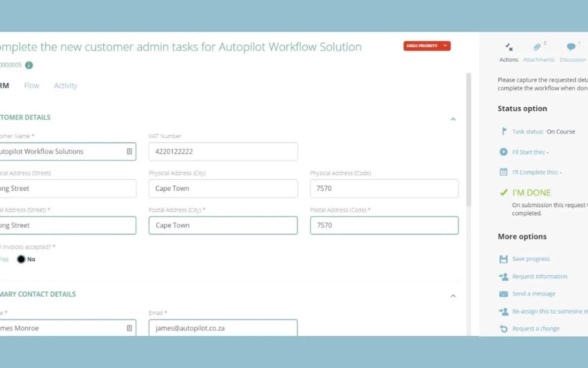
Task: Click the Re-assign this to someone else link
Action: coord(550,311)
